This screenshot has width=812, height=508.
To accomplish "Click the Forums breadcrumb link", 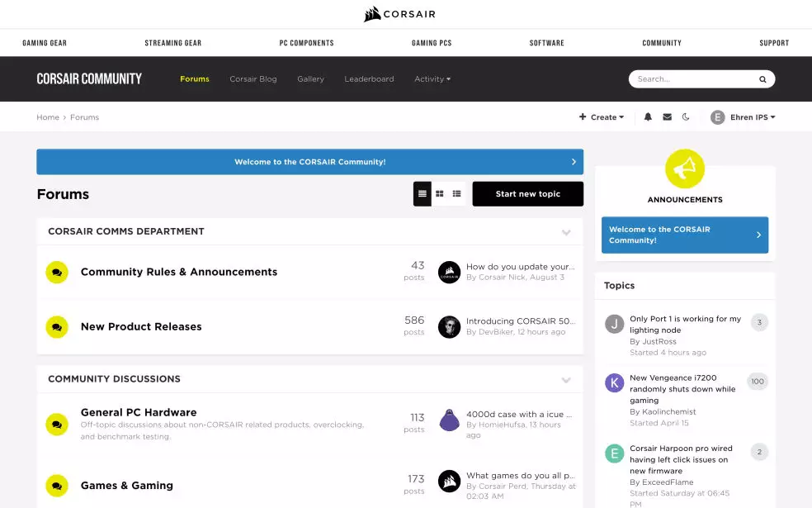I will [x=84, y=117].
